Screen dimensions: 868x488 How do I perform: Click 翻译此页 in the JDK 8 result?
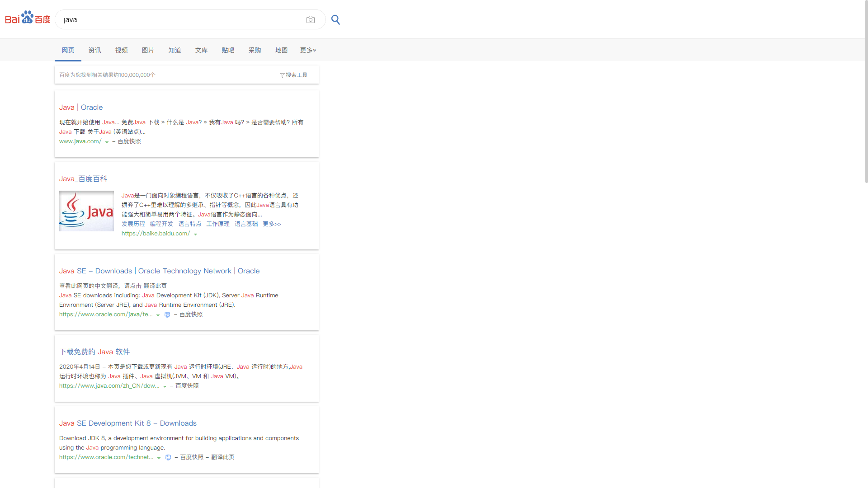pos(223,457)
